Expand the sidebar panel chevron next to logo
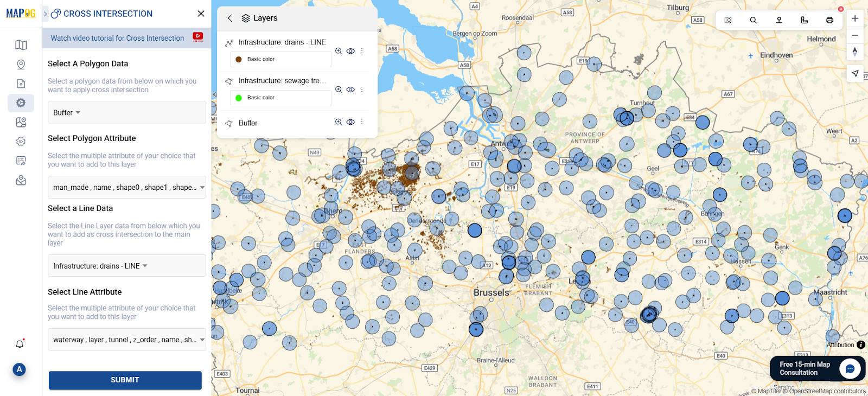This screenshot has width=868, height=396. click(x=46, y=14)
